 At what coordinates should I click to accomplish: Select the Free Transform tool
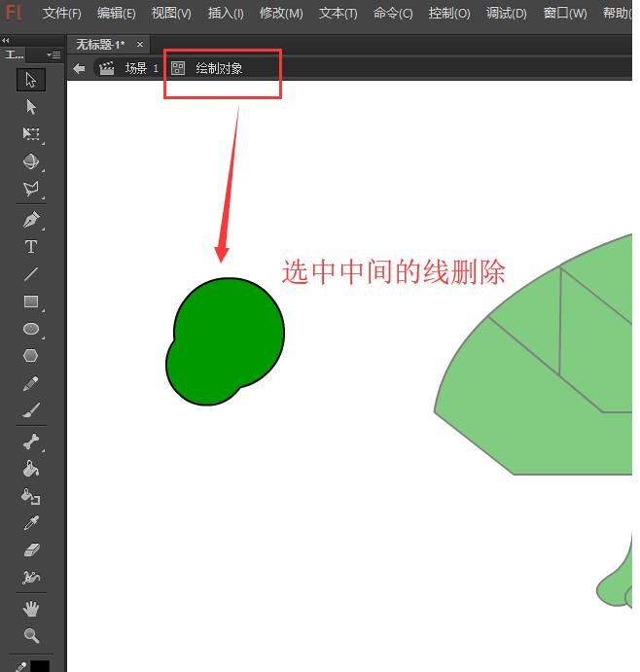31,134
